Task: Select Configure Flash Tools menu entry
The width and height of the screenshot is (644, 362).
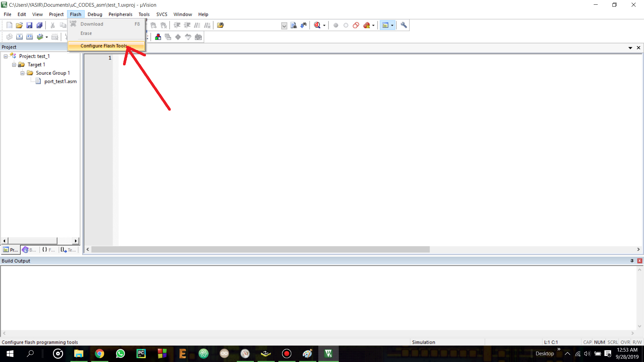Action: click(104, 46)
